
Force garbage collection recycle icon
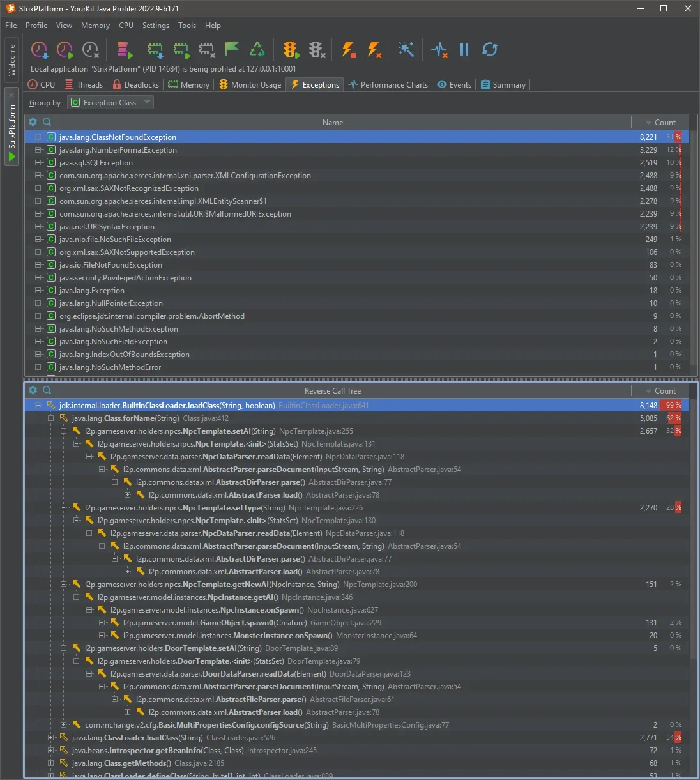tap(257, 49)
